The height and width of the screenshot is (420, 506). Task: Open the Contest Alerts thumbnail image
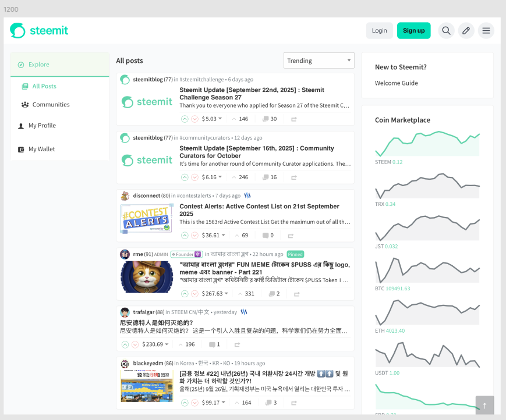147,218
